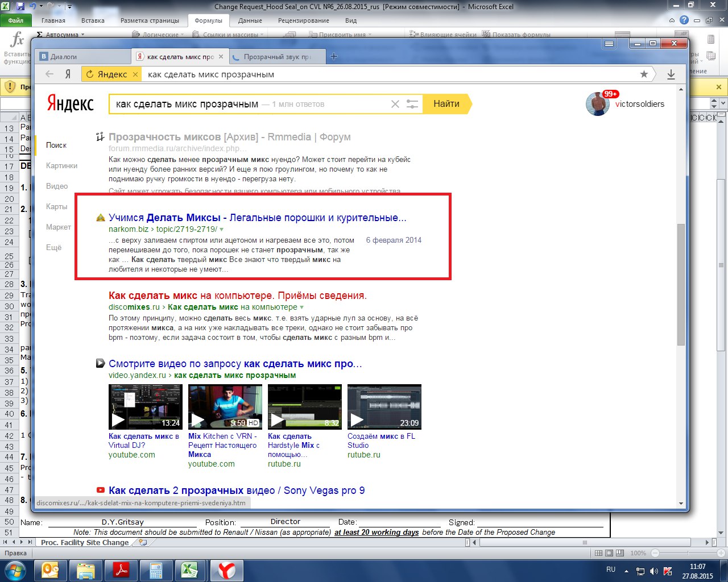Close the yellow Excel message bar
The image size is (728, 582).
[x=718, y=87]
